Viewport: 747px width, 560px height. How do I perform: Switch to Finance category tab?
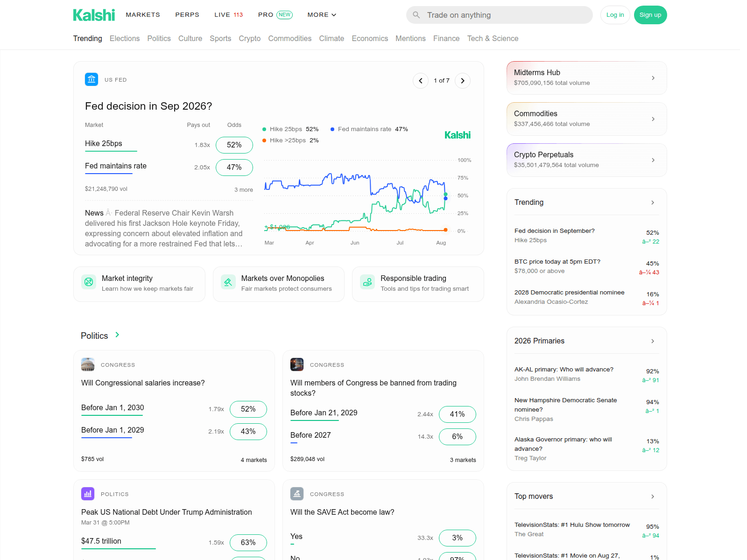(446, 38)
